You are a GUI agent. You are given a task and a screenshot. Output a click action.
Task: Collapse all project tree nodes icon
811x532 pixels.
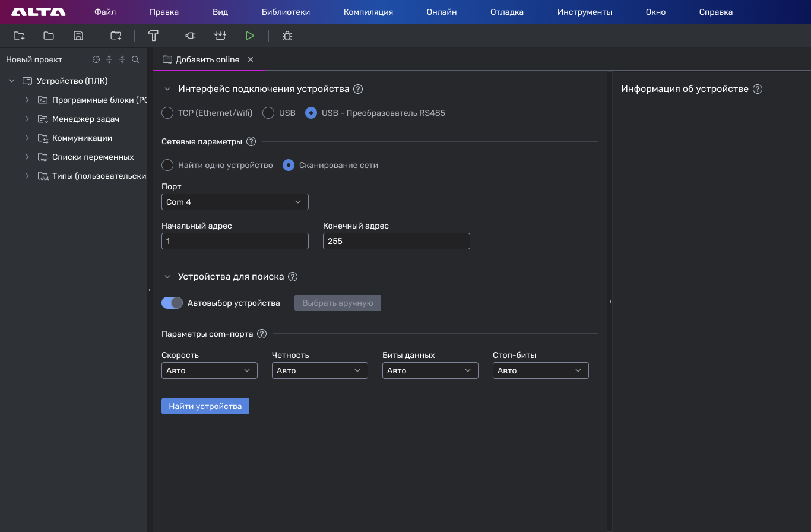point(122,59)
